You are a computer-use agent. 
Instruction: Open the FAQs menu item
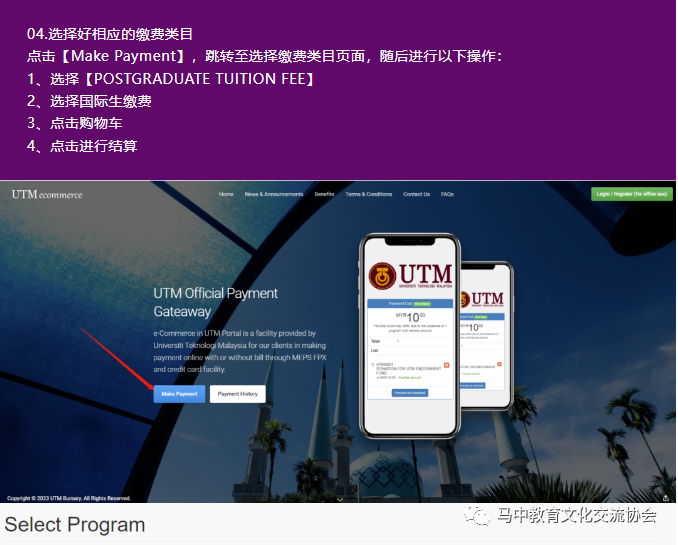pyautogui.click(x=447, y=194)
